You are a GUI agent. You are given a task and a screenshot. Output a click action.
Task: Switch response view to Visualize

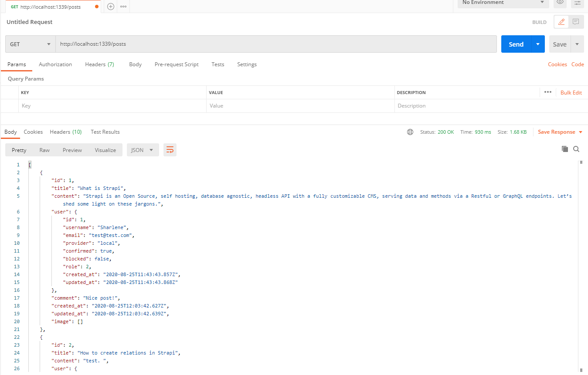click(x=105, y=150)
